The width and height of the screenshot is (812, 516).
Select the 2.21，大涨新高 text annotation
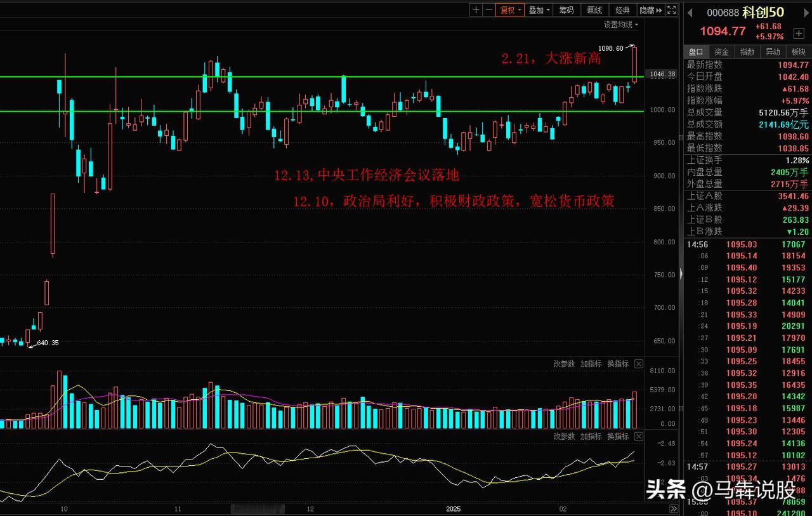click(551, 59)
